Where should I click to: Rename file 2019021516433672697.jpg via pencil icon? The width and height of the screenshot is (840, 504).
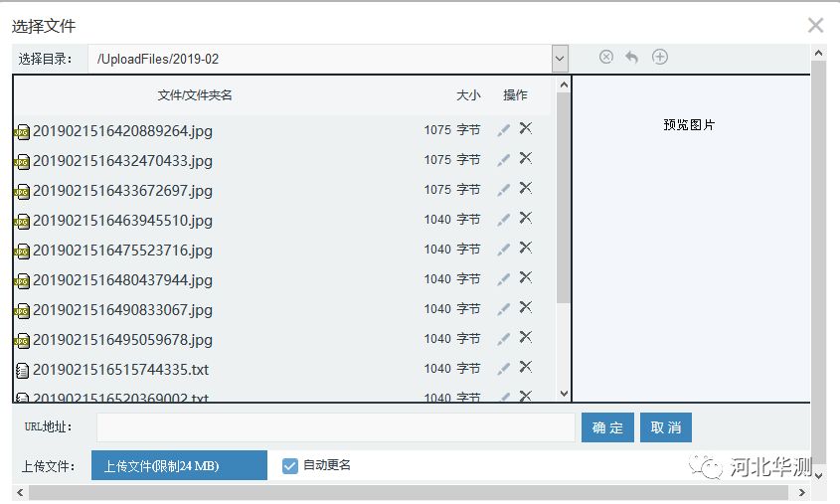point(503,190)
